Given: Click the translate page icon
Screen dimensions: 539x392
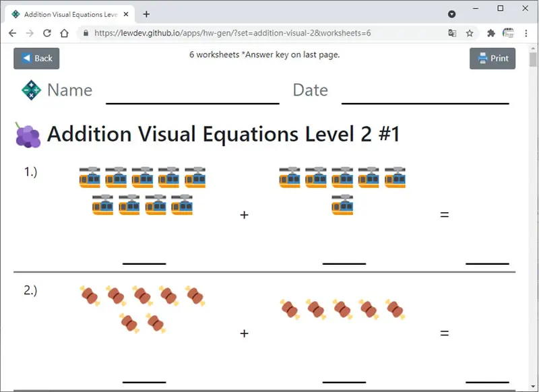Looking at the screenshot, I should 452,33.
